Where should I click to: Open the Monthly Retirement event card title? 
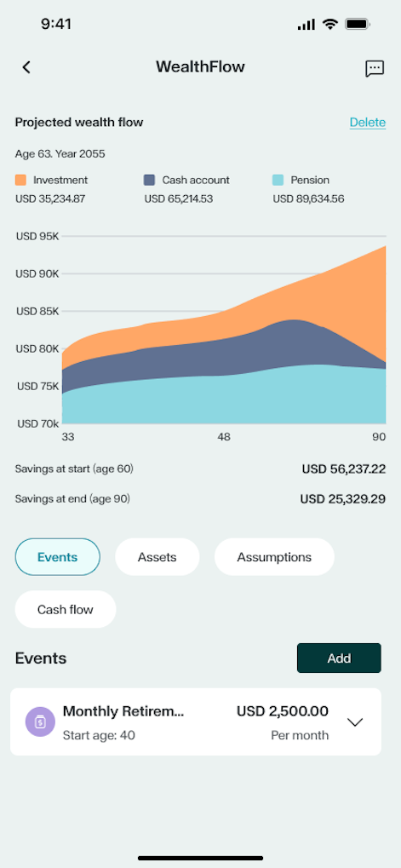click(x=123, y=710)
